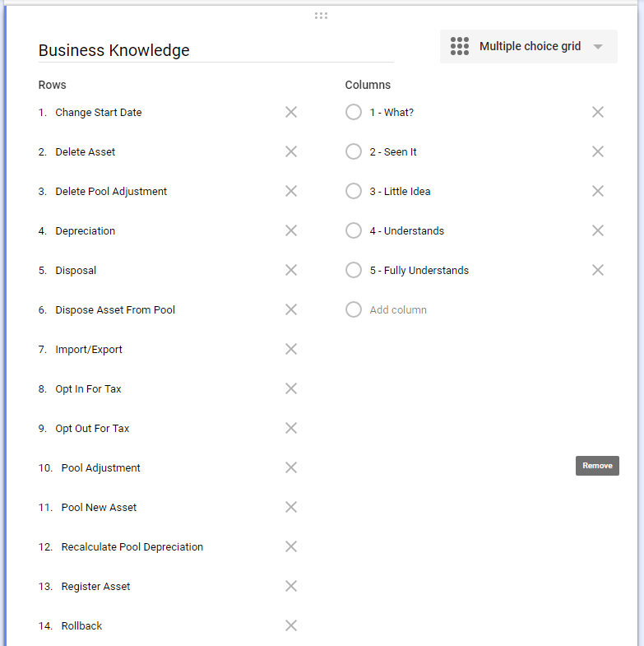Select radio button for '2 - Seen It'
The image size is (644, 646).
click(354, 151)
